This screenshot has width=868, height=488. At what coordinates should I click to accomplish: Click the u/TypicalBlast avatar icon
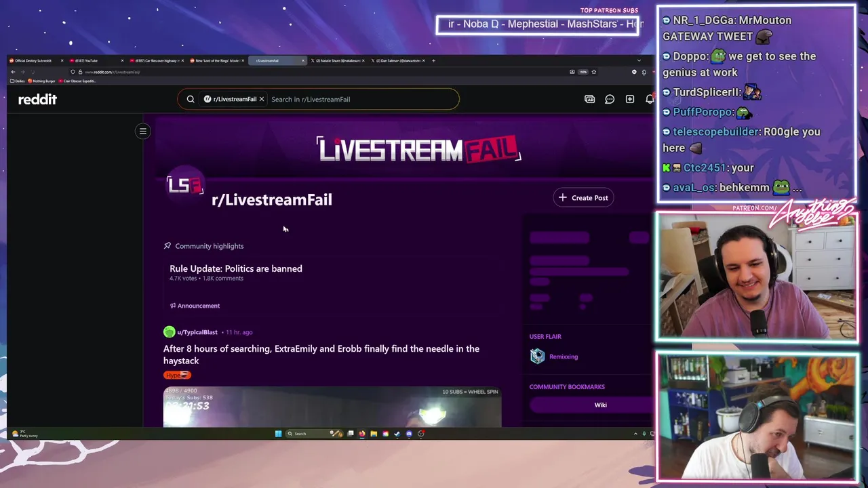click(x=169, y=332)
